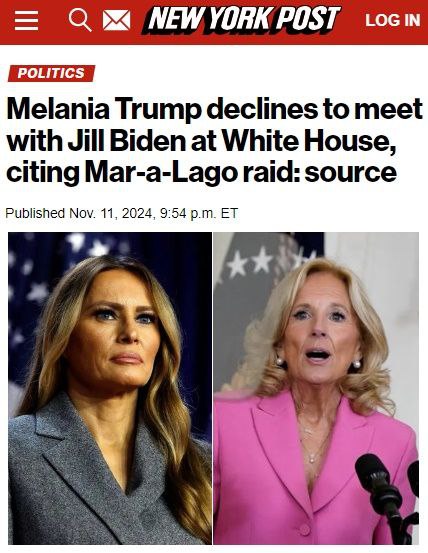
Task: Go to New York Post homepage logo
Action: pyautogui.click(x=241, y=20)
